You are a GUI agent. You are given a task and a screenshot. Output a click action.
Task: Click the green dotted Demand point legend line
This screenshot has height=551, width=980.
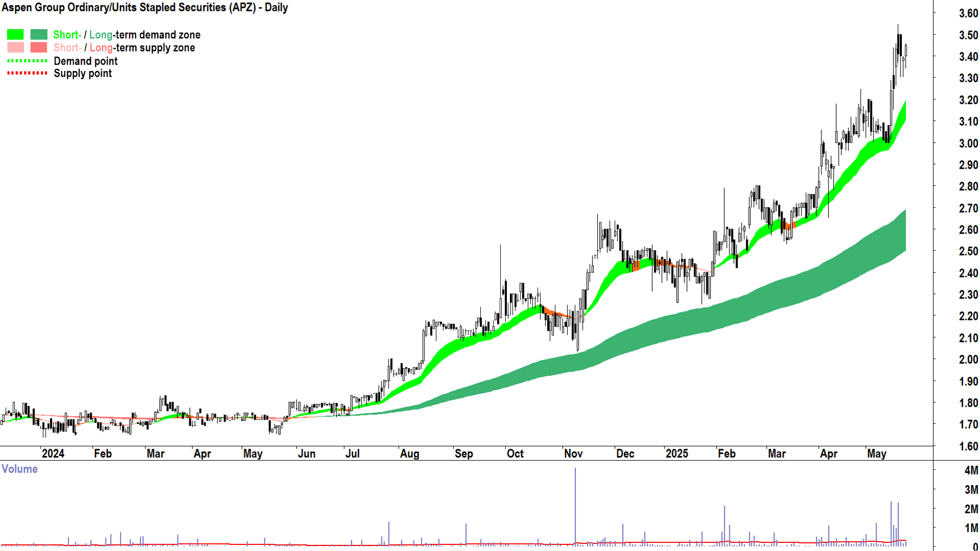(27, 61)
